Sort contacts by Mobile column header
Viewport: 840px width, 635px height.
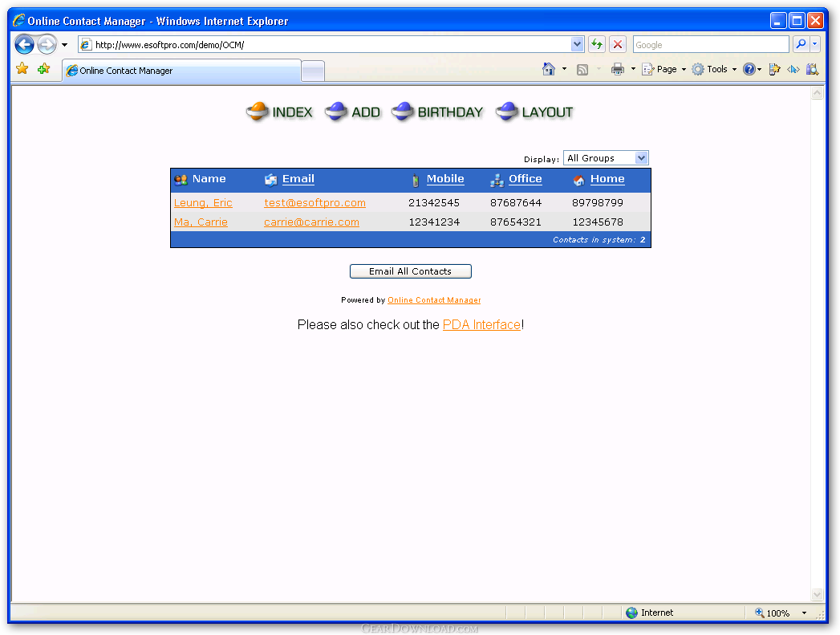[445, 179]
